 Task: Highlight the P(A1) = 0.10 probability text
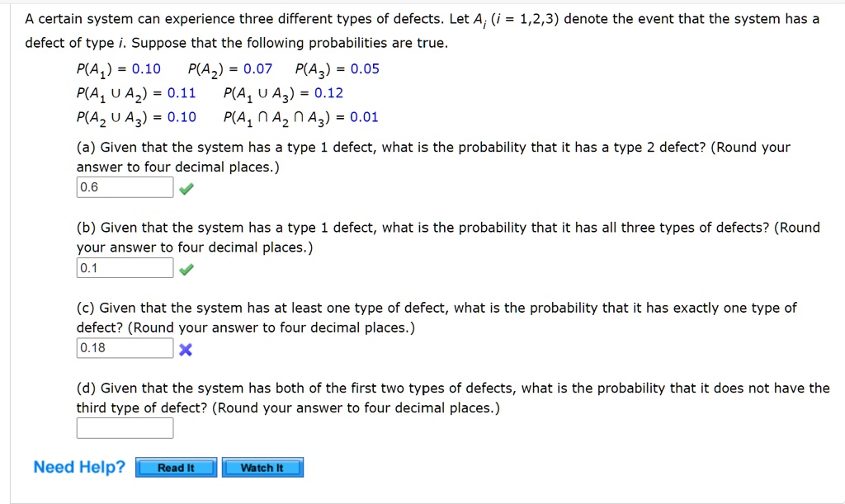point(116,68)
